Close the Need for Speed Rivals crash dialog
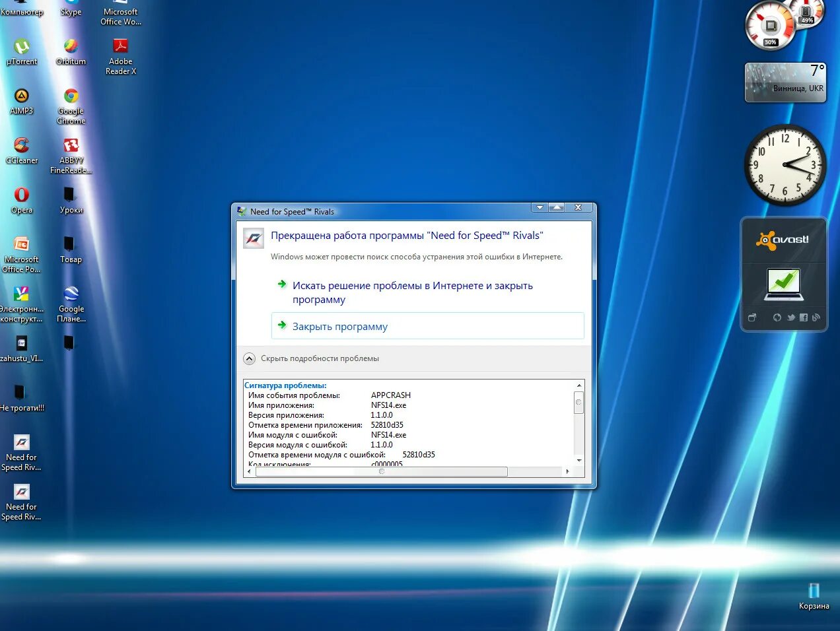840x631 pixels. (578, 207)
